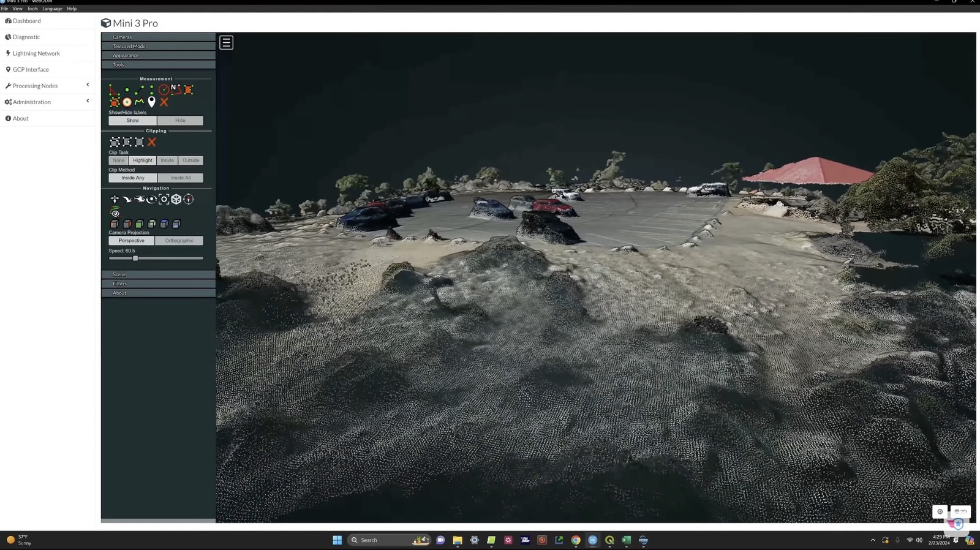The height and width of the screenshot is (550, 980).
Task: Open the File menu
Action: point(4,9)
